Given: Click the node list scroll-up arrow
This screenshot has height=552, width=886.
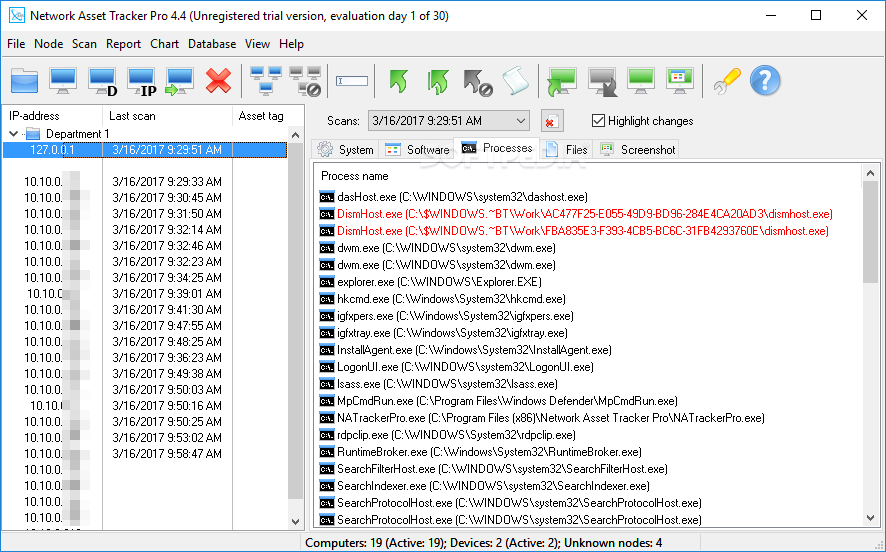Looking at the screenshot, I should [x=296, y=135].
